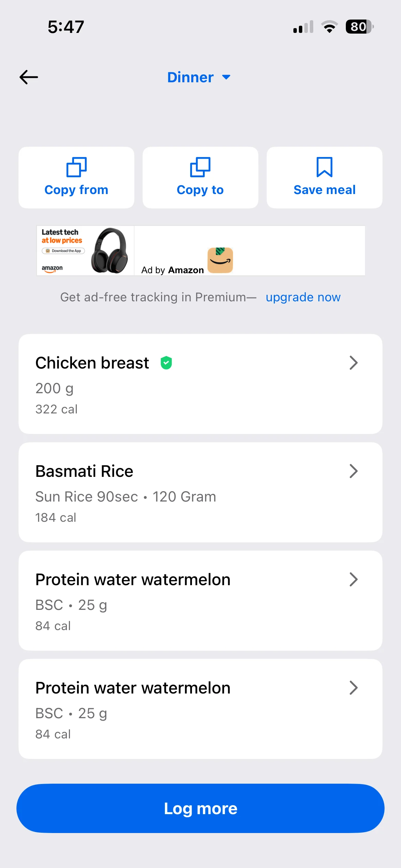Tap the Save meal bookmark icon
Viewport: 401px width, 868px height.
pyautogui.click(x=324, y=167)
